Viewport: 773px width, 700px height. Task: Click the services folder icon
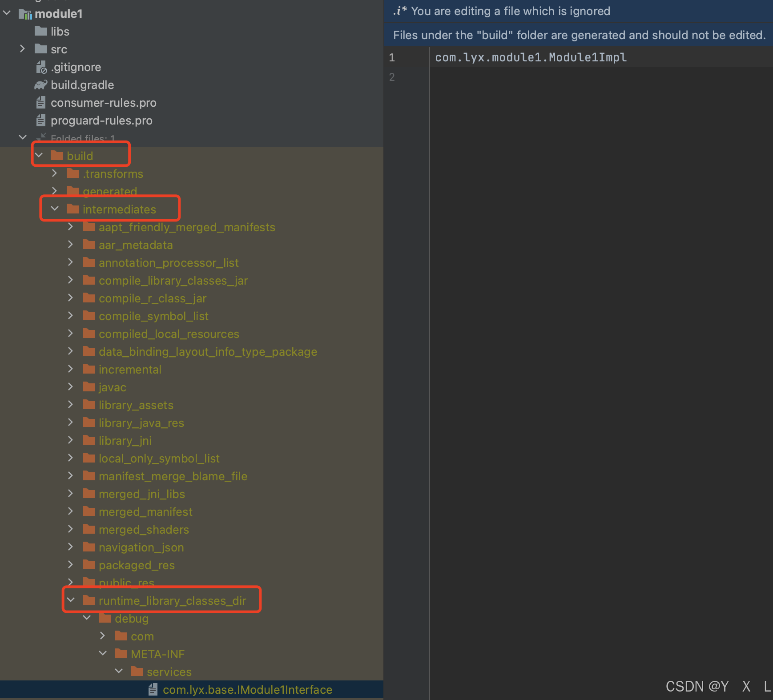pos(137,672)
